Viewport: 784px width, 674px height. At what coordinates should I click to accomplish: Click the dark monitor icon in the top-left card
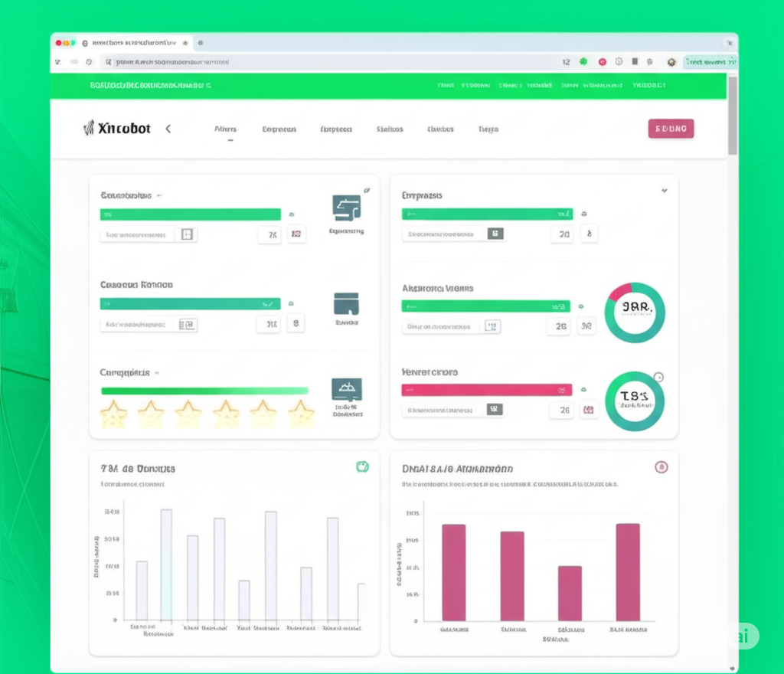point(346,208)
